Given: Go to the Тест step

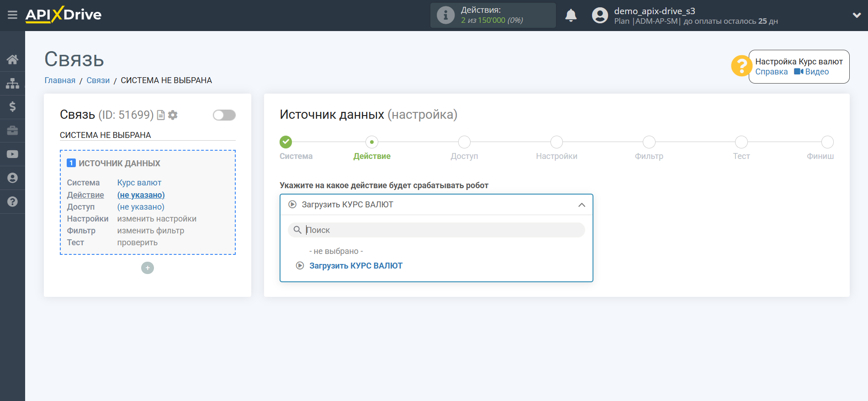Looking at the screenshot, I should (741, 156).
